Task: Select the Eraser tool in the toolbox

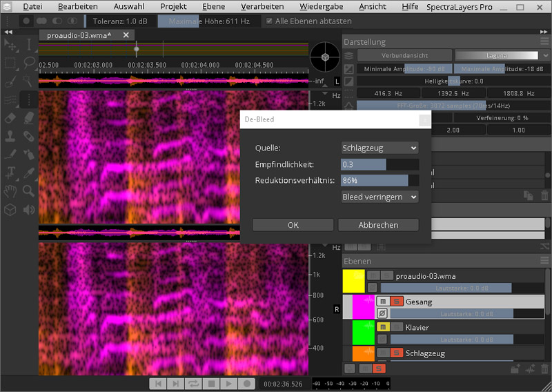Action: tap(10, 118)
